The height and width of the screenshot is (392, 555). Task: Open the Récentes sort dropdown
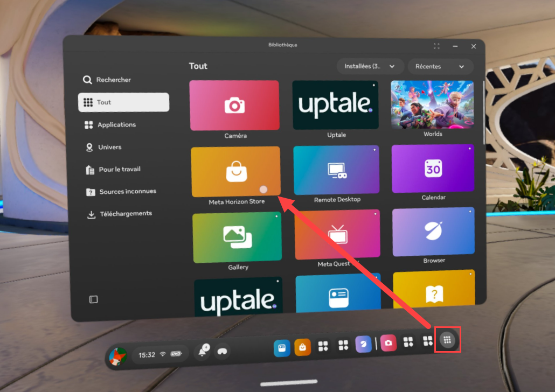click(440, 67)
